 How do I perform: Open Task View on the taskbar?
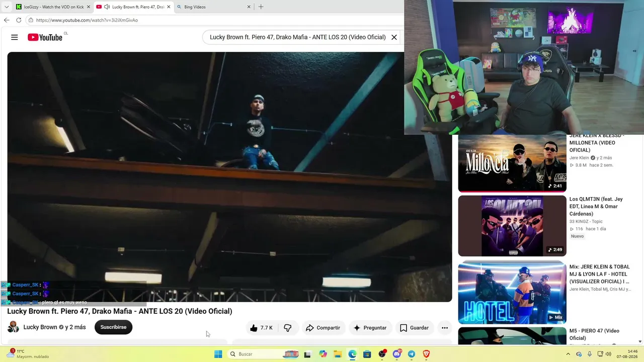click(x=307, y=354)
